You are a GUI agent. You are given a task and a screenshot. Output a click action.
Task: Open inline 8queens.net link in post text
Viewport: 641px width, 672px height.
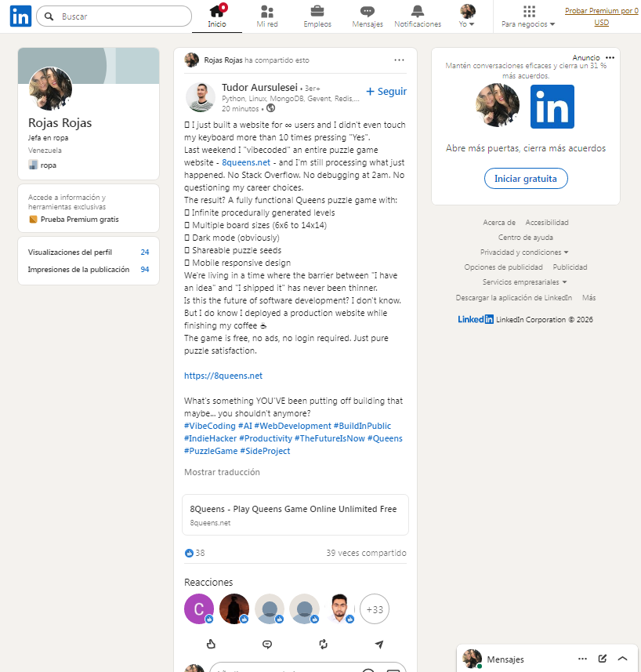pyautogui.click(x=246, y=162)
